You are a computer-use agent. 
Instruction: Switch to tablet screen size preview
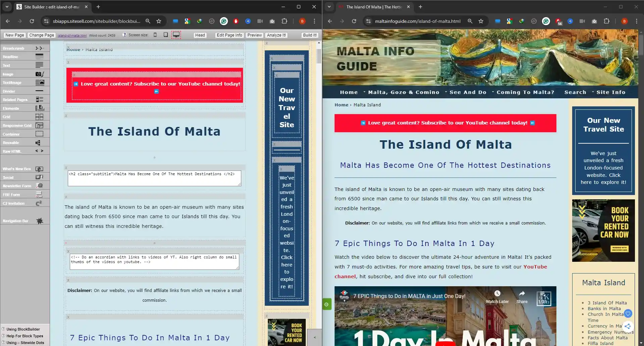(165, 35)
